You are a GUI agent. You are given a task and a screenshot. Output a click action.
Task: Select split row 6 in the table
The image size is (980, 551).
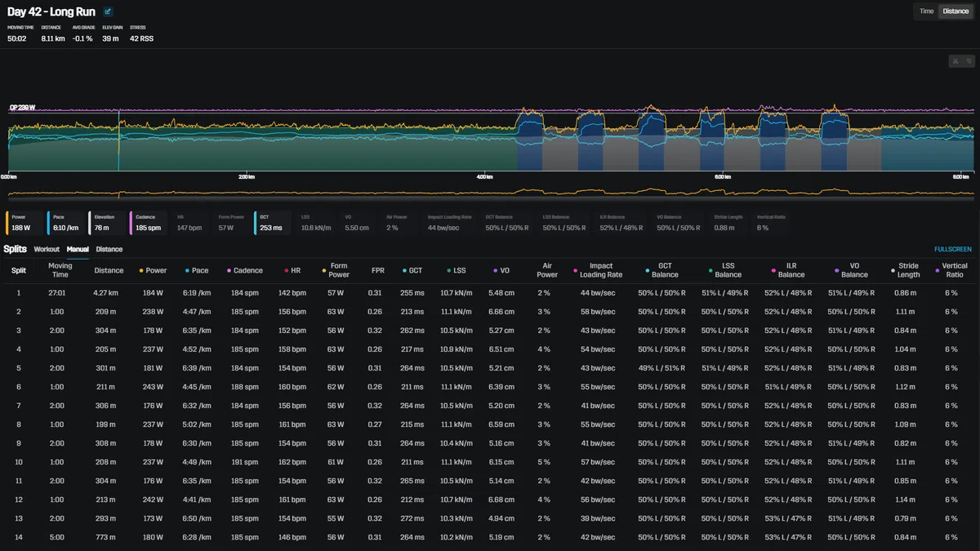click(490, 387)
